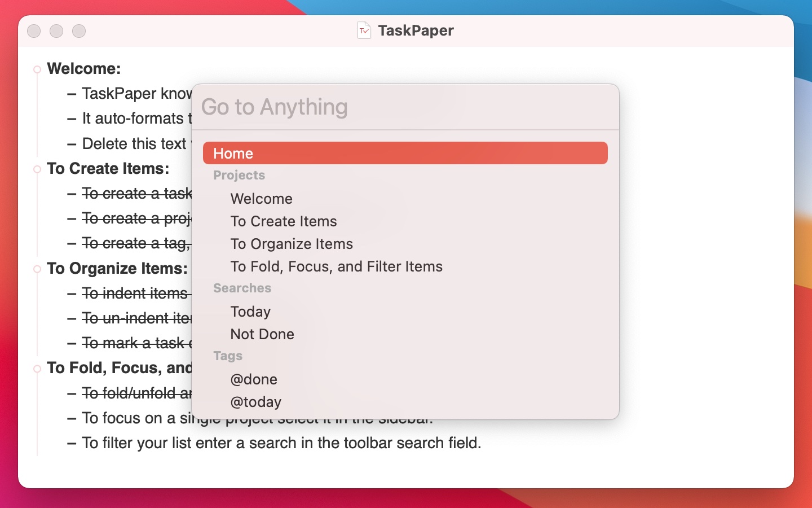Viewport: 812px width, 508px height.
Task: Click the TaskPaper document icon in the title bar
Action: (364, 30)
